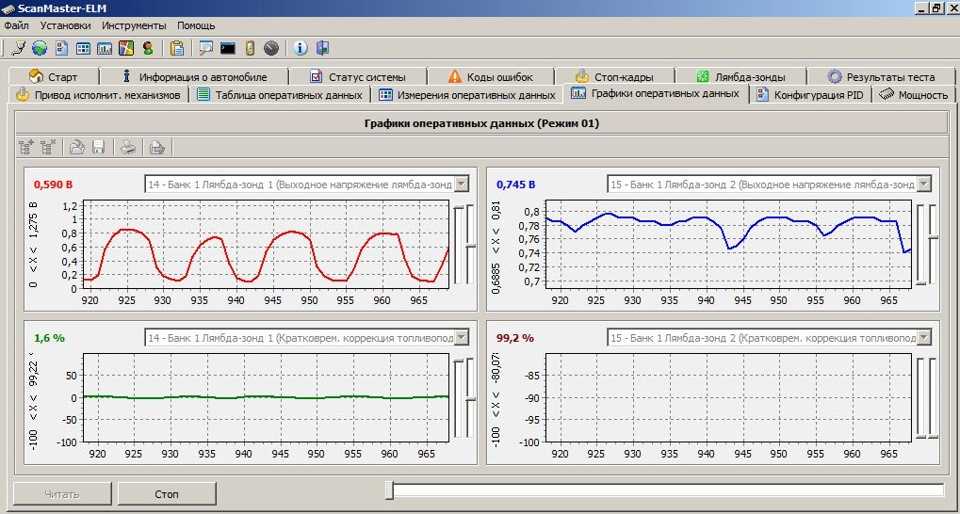Click the person figure toolbar icon
The image size is (960, 514).
[147, 48]
